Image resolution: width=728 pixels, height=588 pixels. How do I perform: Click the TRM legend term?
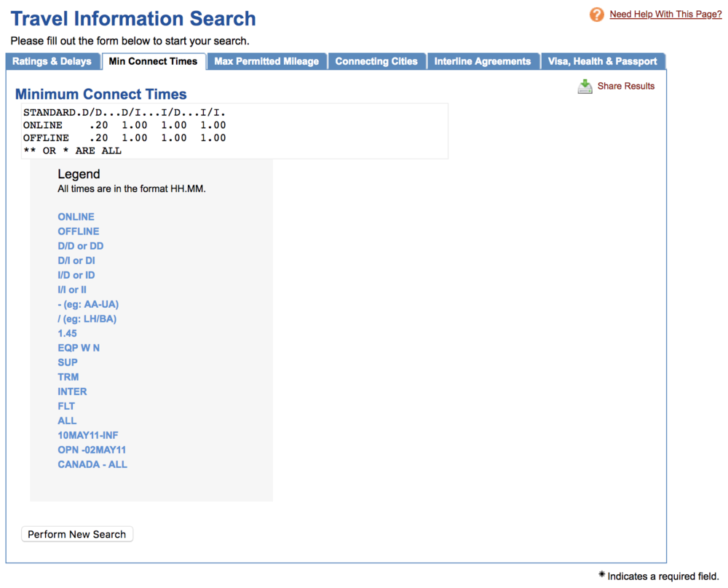pyautogui.click(x=68, y=377)
